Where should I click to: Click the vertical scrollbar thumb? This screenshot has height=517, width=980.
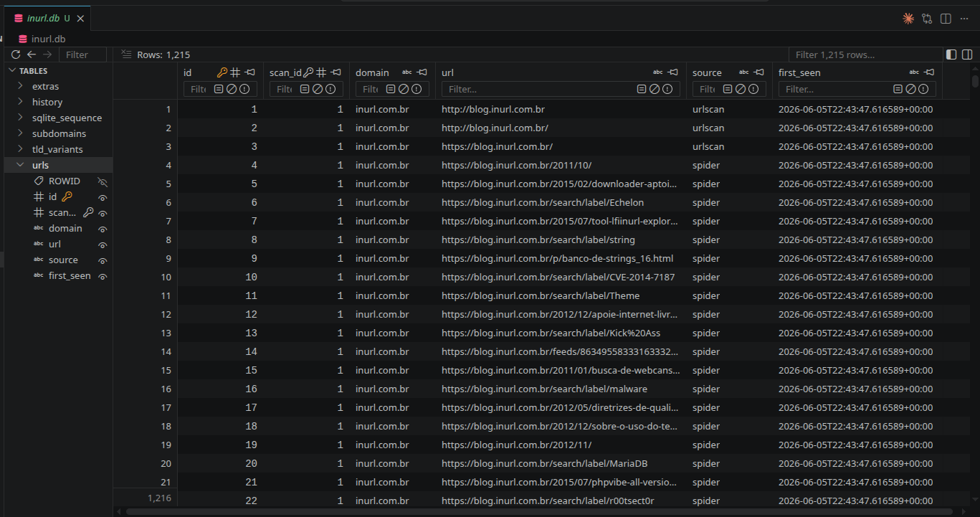pos(975,81)
